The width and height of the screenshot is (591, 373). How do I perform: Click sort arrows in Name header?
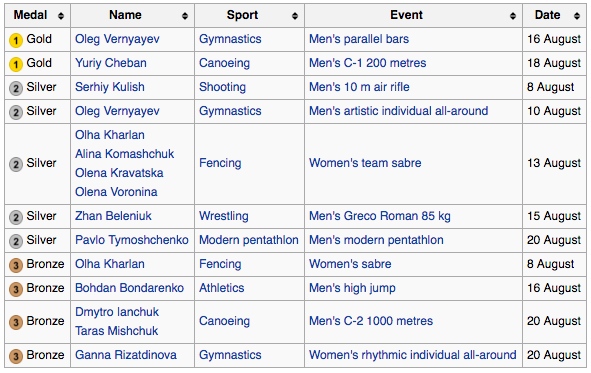pos(185,16)
